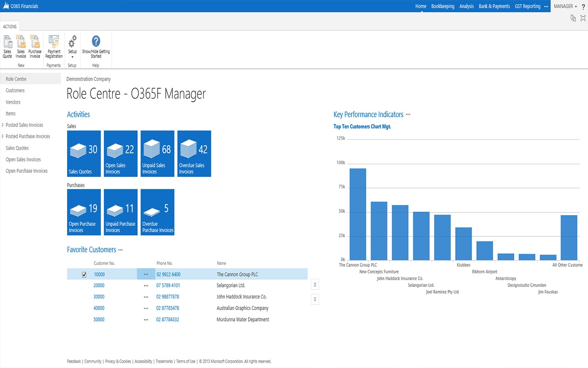The image size is (588, 368).
Task: Open Key Performance Indicators ellipsis menu
Action: 408,115
